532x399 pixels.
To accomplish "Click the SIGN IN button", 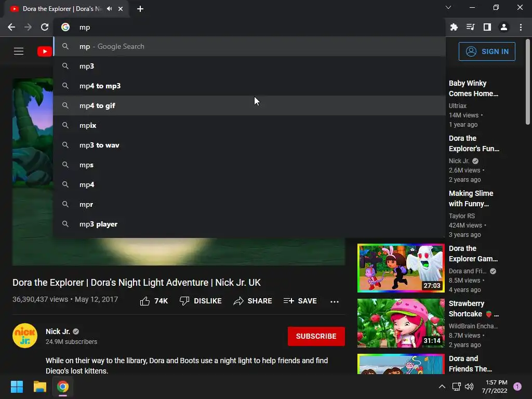I will [x=487, y=51].
